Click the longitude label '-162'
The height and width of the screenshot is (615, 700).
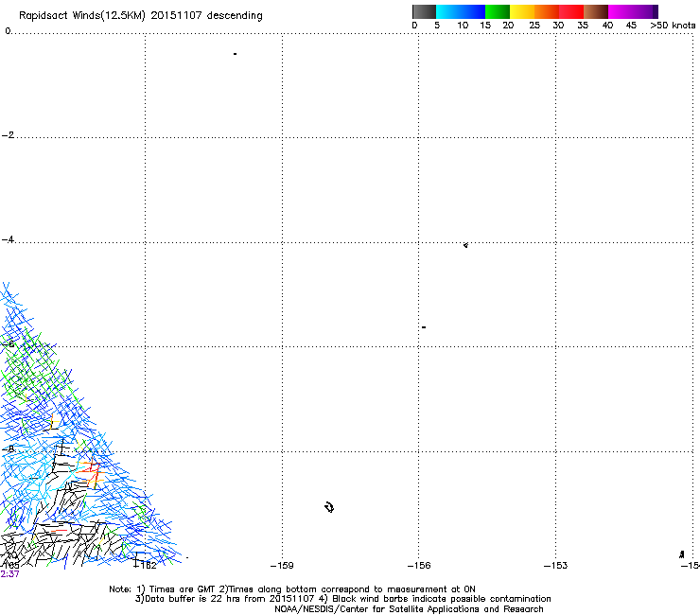pyautogui.click(x=146, y=566)
